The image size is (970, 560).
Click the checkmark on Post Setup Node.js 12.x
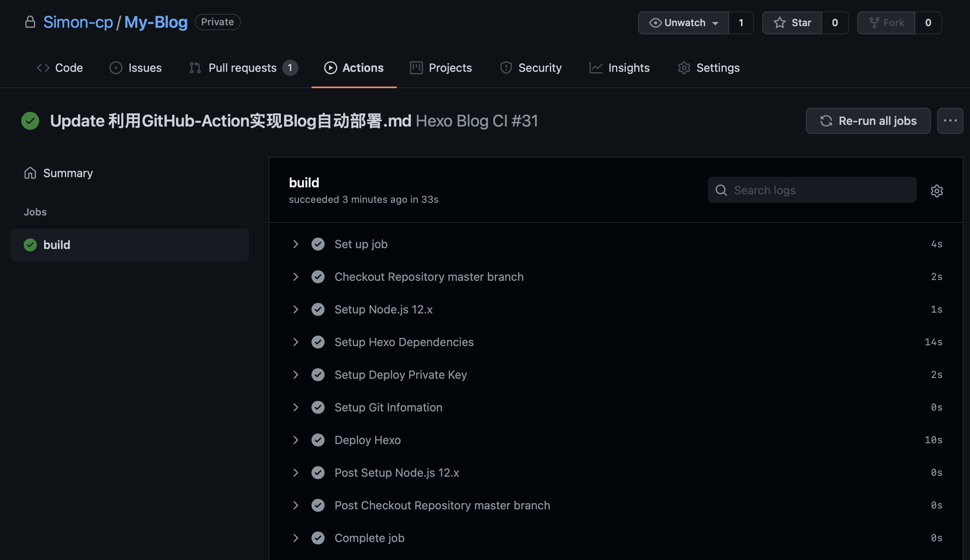pos(318,473)
